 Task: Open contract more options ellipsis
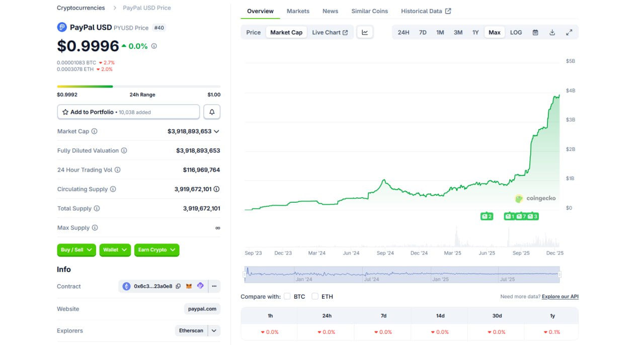click(214, 286)
